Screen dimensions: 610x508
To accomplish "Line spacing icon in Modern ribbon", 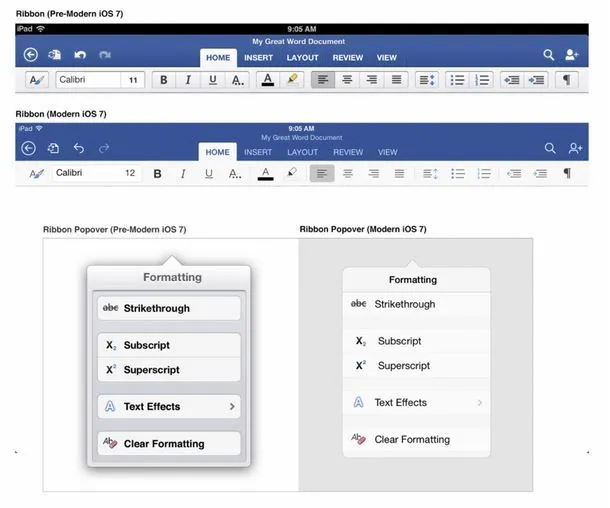I will [x=430, y=173].
